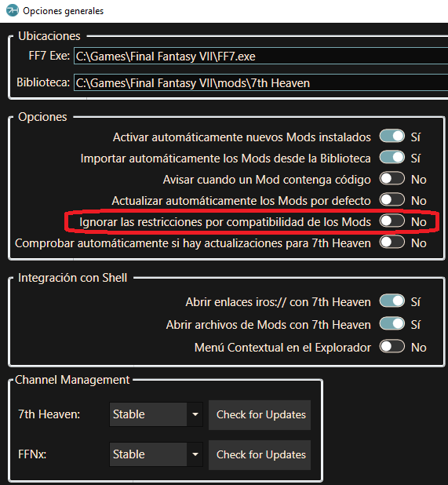Click 'Sí' next to Activar automáticamente switch
The height and width of the screenshot is (485, 448).
click(416, 137)
